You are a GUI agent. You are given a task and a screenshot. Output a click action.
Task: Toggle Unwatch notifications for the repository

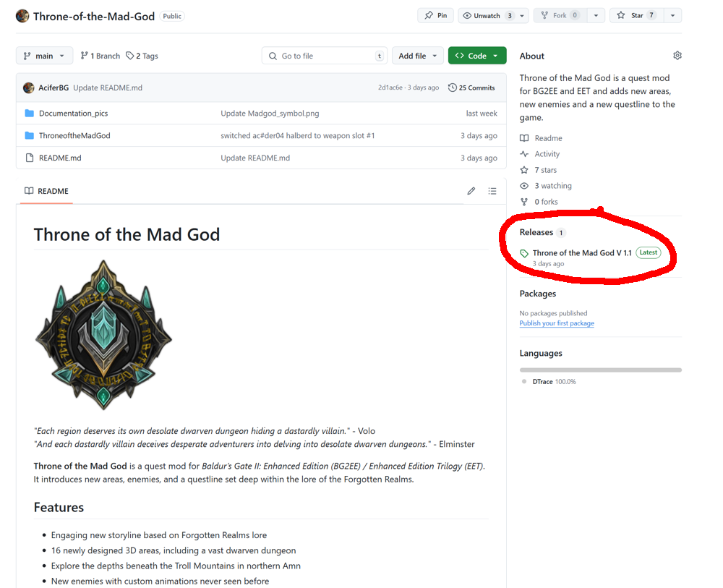pos(486,15)
